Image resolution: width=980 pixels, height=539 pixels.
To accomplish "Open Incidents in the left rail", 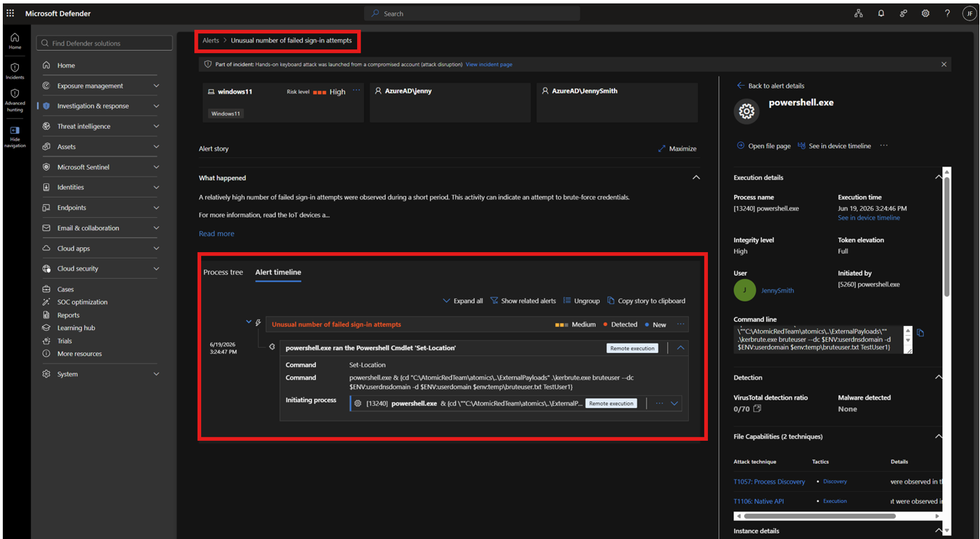I will click(15, 71).
